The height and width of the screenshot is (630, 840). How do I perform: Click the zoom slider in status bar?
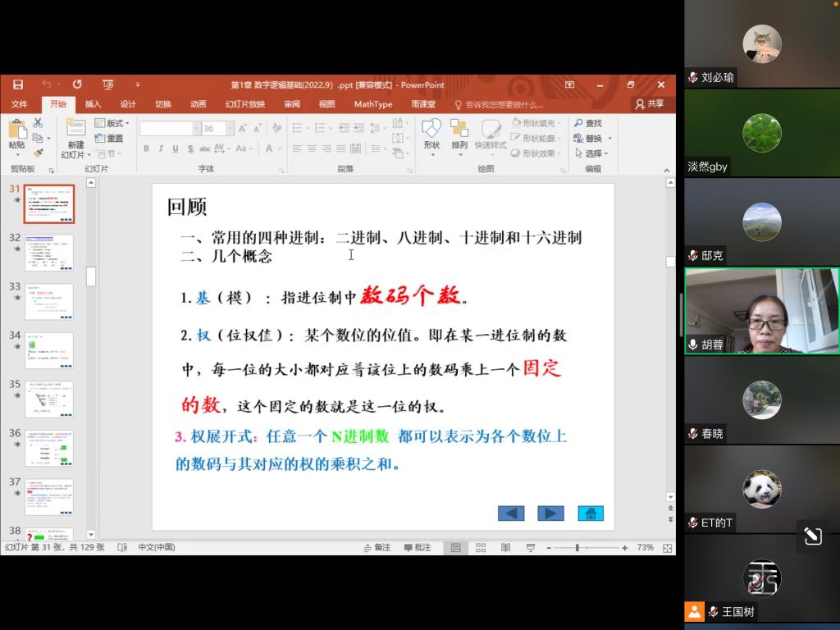point(577,547)
